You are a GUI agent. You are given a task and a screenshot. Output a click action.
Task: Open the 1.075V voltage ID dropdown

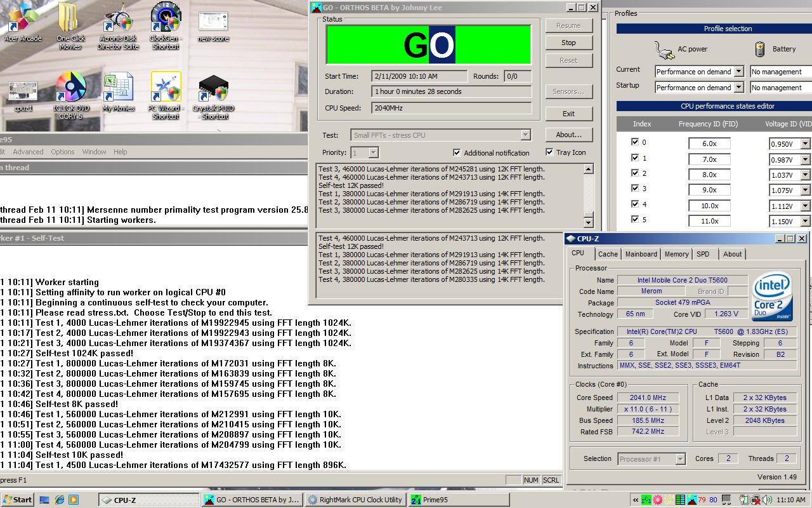[x=805, y=190]
